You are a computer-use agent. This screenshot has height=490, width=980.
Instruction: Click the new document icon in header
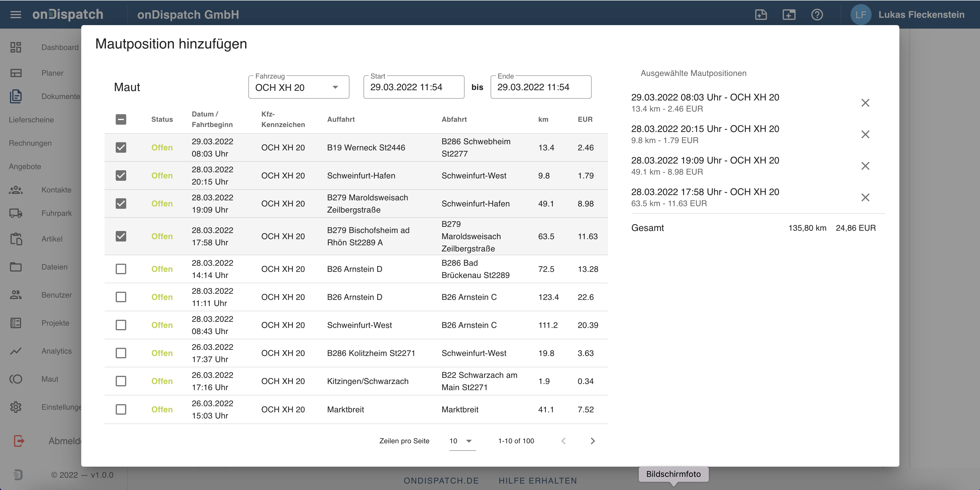pos(761,14)
